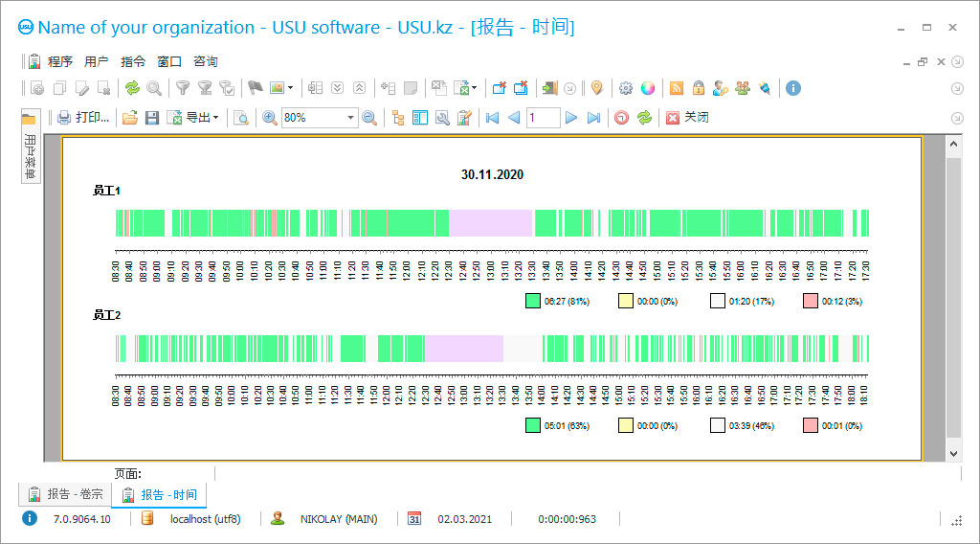The image size is (980, 544).
Task: Click the zoom out magnifier icon
Action: tap(368, 118)
